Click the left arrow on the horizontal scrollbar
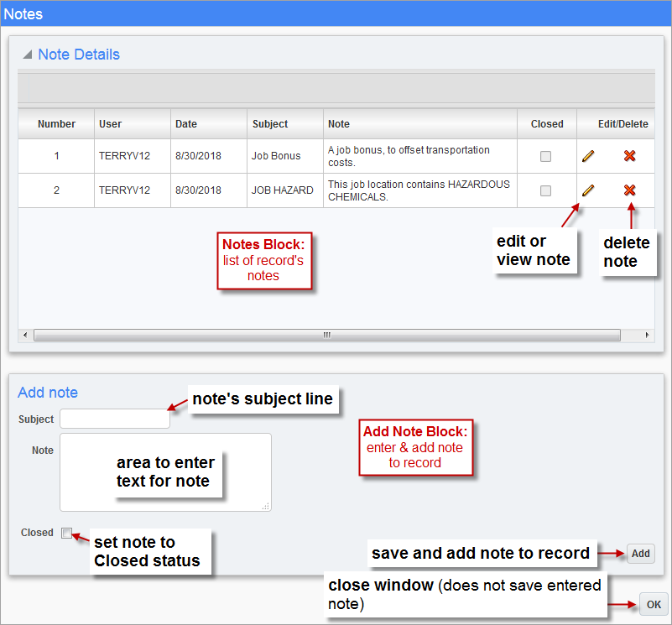Viewport: 672px width, 625px height. (25, 335)
